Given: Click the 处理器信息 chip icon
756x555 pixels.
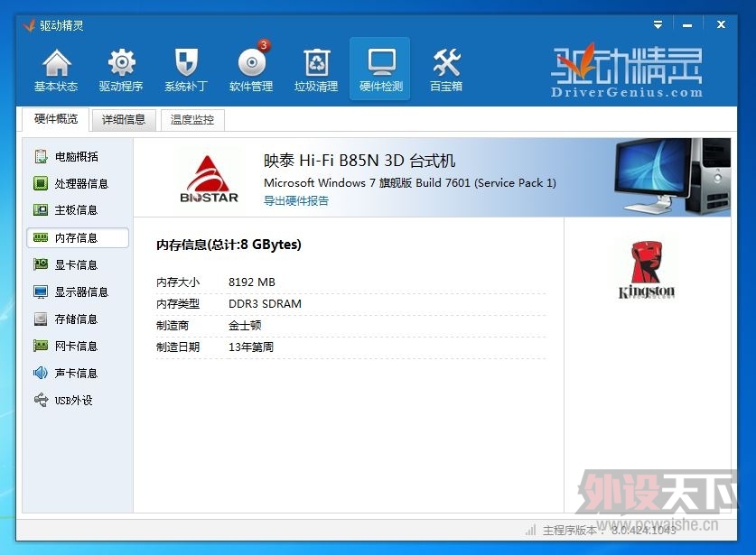Looking at the screenshot, I should click(x=41, y=183).
